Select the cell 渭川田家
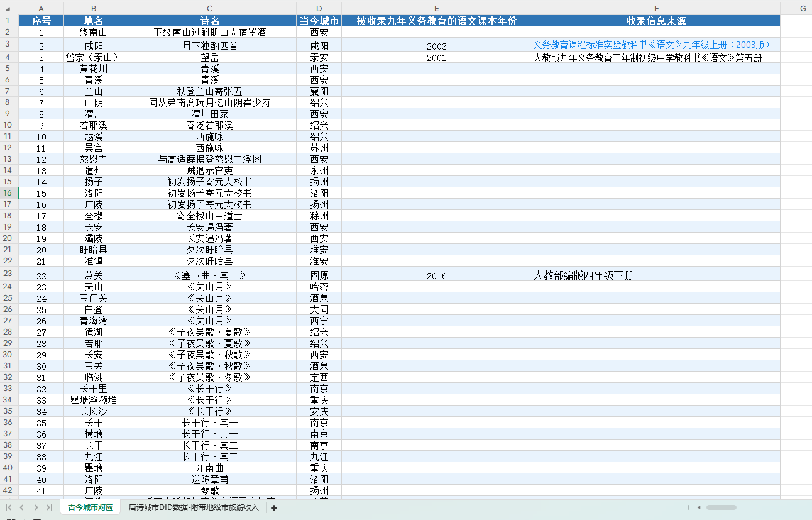The image size is (812, 520). click(x=210, y=114)
